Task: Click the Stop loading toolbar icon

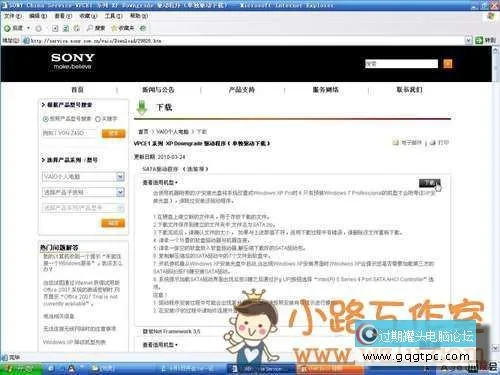Action: point(55,28)
